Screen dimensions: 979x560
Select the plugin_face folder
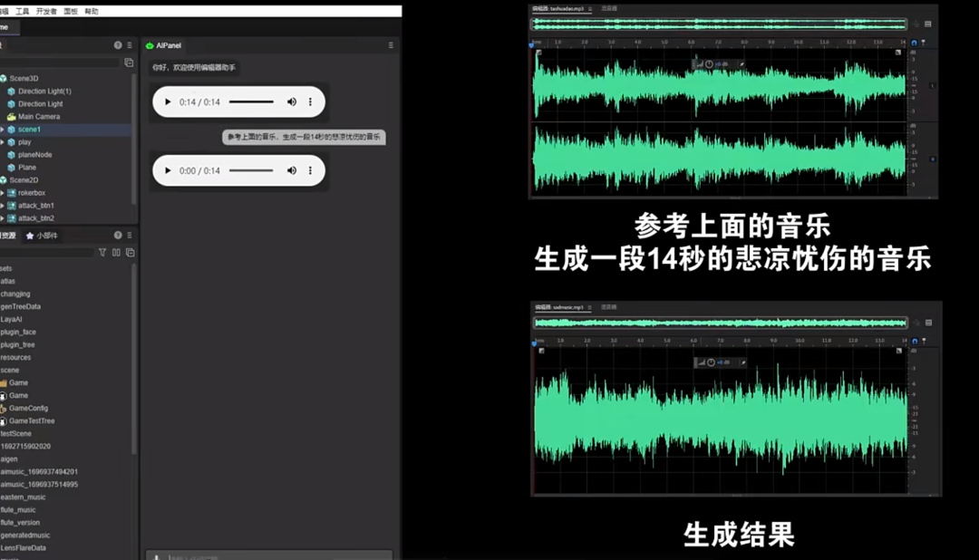pyautogui.click(x=18, y=333)
